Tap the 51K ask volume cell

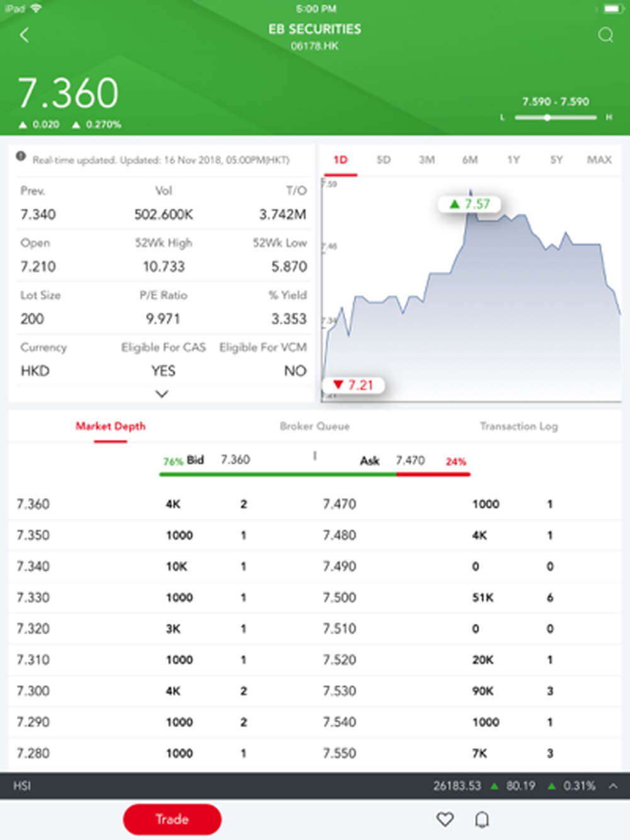point(483,598)
